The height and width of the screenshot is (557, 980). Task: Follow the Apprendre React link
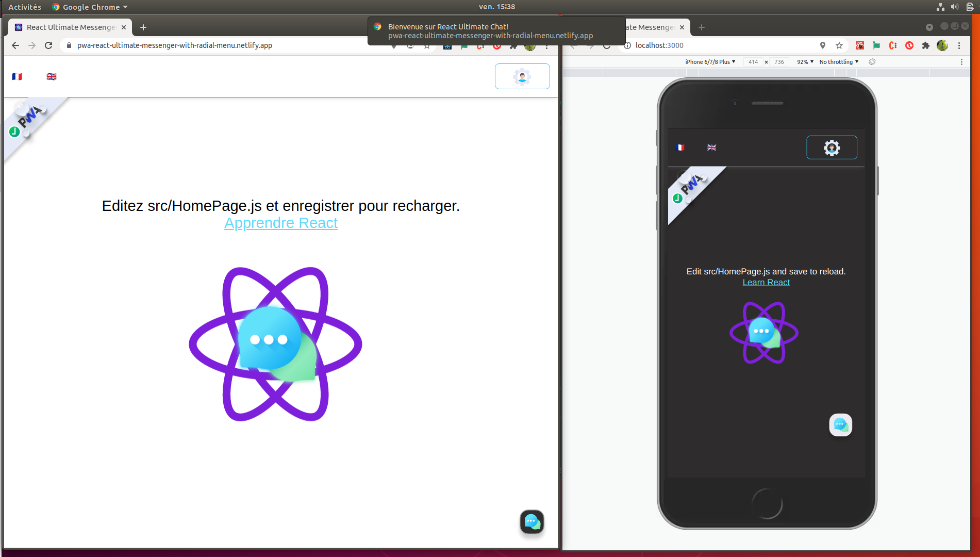tap(281, 223)
